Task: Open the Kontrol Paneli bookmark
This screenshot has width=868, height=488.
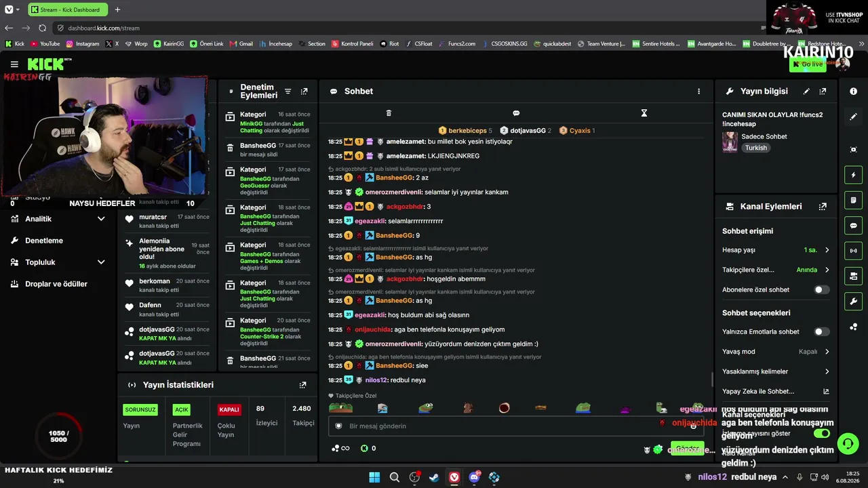Action: (x=352, y=44)
